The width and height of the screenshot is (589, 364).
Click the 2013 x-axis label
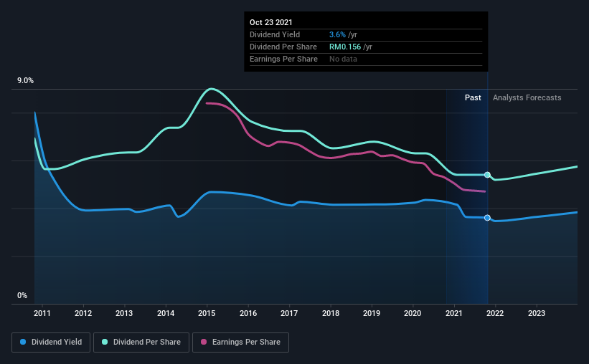[x=124, y=313]
